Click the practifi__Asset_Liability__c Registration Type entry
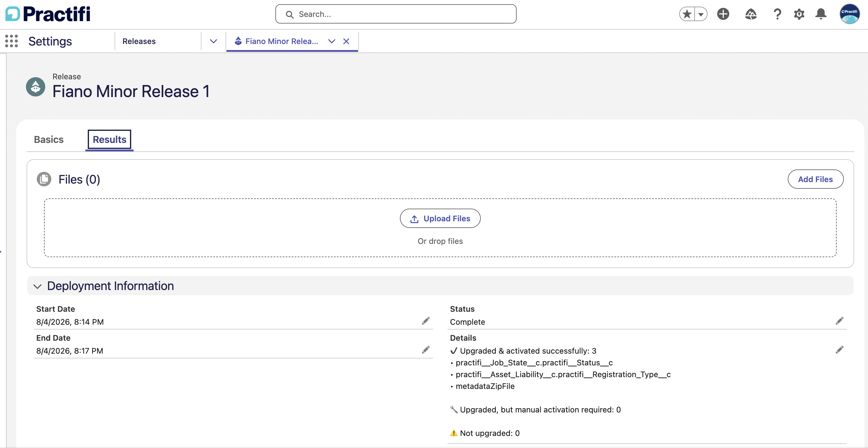Screen dimensions: 868x448 click(x=563, y=374)
